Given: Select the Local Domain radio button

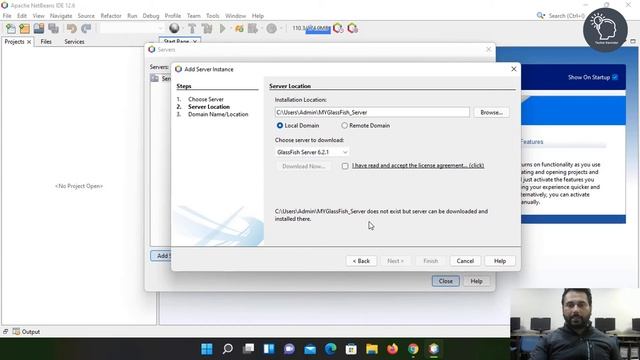Looking at the screenshot, I should coord(280,126).
